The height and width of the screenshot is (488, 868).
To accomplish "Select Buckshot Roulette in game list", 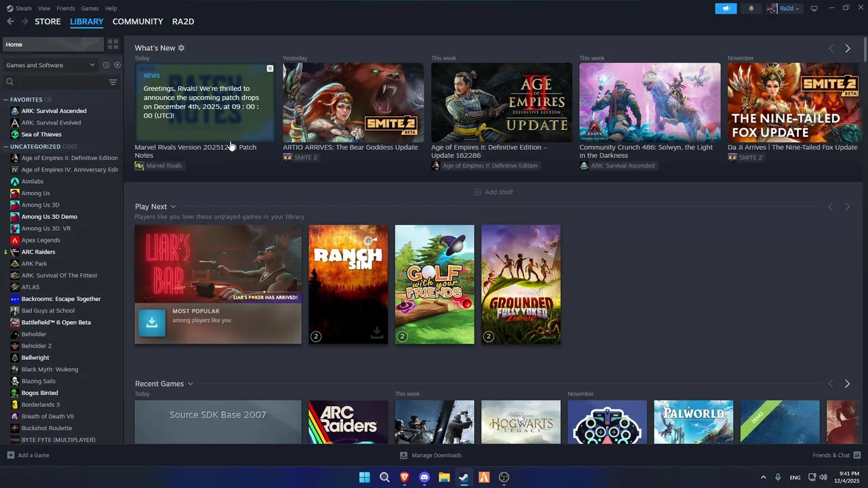I will [x=47, y=428].
